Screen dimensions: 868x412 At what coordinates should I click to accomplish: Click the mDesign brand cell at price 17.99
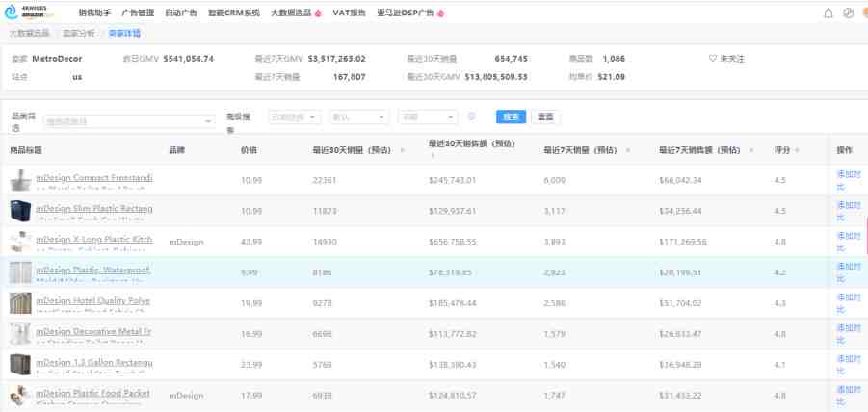(186, 396)
